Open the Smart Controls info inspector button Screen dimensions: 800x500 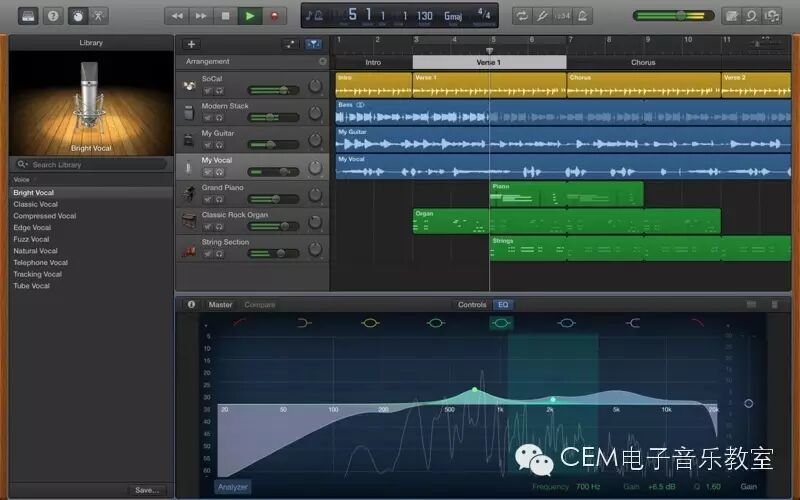tap(191, 305)
